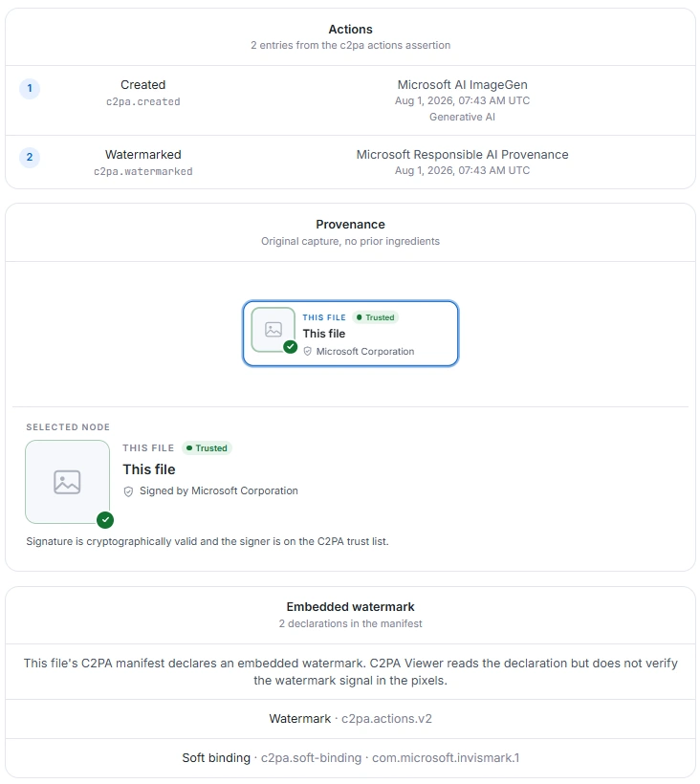Viewport: 700px width, 784px height.
Task: Click Microsoft Responsible AI Provenance text
Action: (x=463, y=155)
